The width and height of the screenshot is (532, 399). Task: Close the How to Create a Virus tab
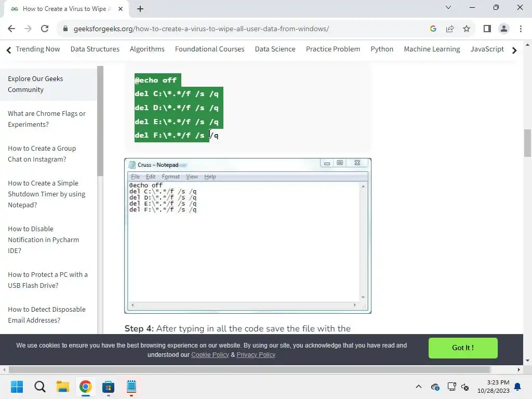[x=121, y=9]
